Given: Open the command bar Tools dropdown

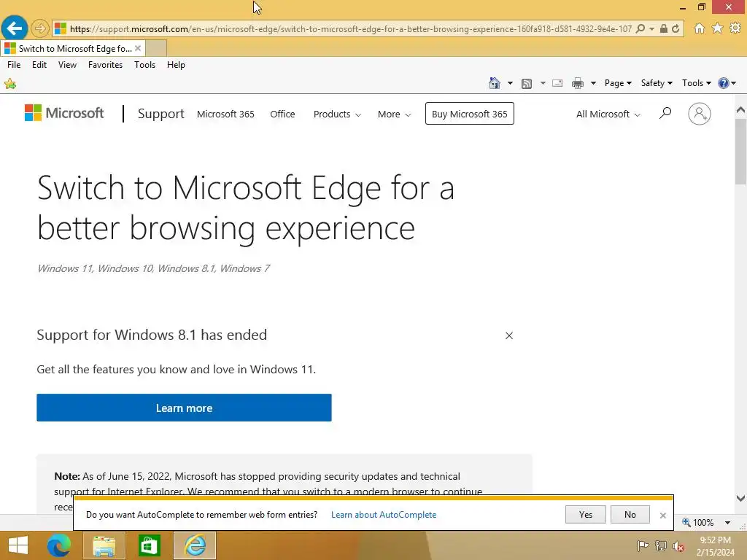Looking at the screenshot, I should point(697,83).
